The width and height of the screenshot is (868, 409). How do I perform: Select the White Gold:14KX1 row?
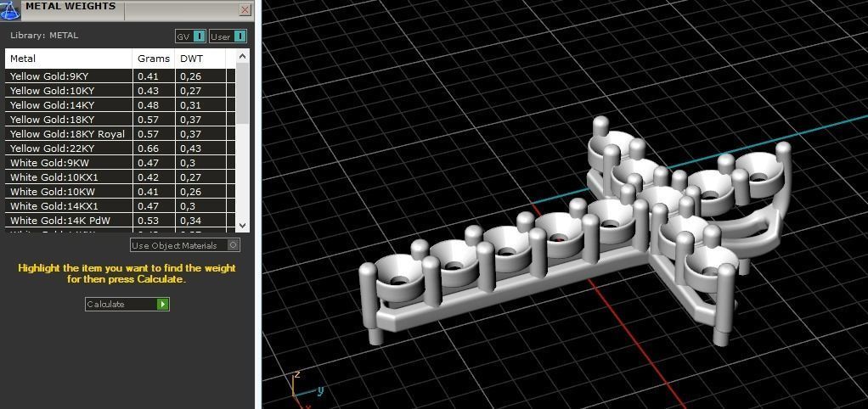120,205
